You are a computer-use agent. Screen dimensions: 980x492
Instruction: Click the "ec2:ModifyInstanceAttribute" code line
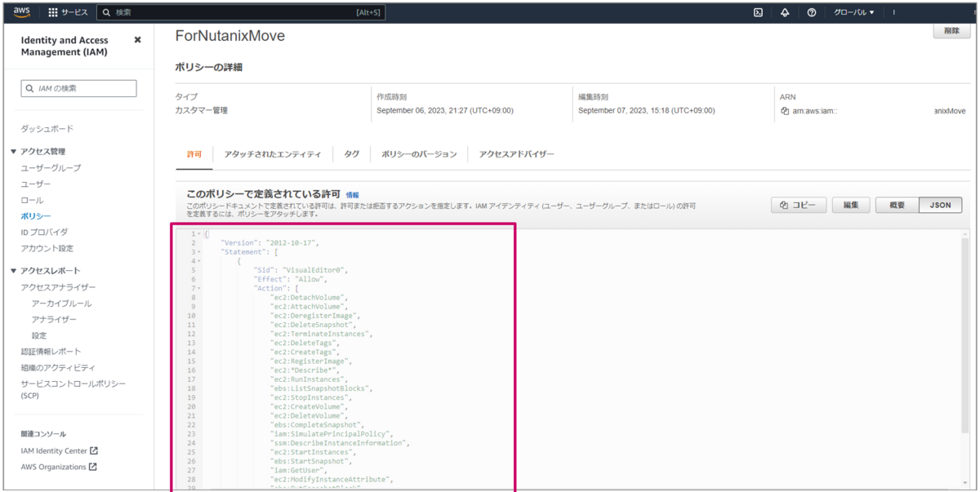pyautogui.click(x=332, y=480)
